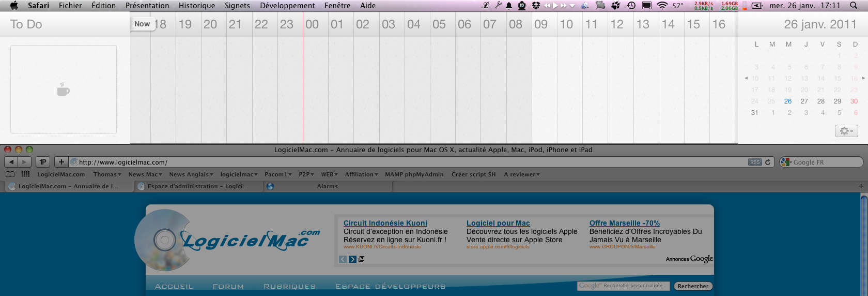
Task: Click the paw print menu bar icon
Action: [616, 6]
